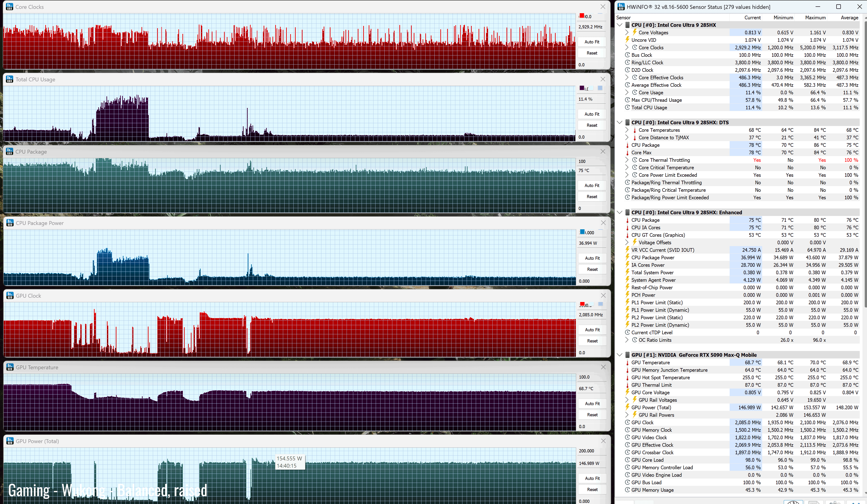The width and height of the screenshot is (867, 504).
Task: Click the chip icon of the NVIDIA GeForce RTX 5090 group
Action: click(628, 355)
